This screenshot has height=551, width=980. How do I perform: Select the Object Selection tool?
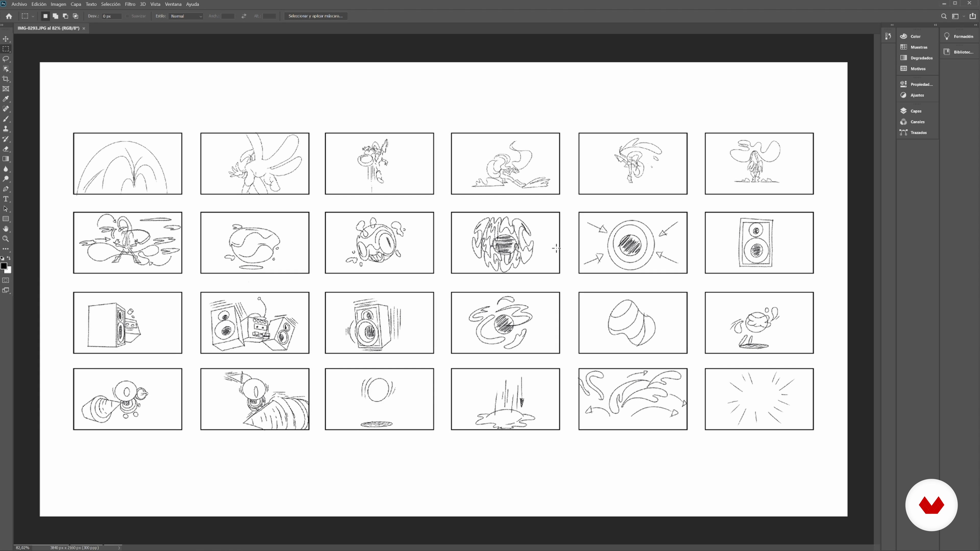tap(6, 69)
